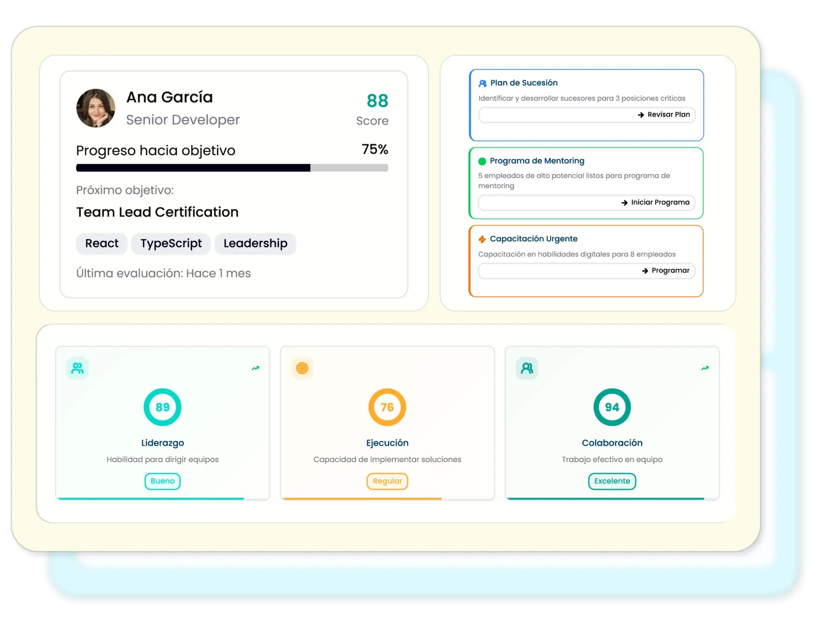Click the orange Capacitación Urgente lightning icon
The width and height of the screenshot is (840, 624).
482,239
